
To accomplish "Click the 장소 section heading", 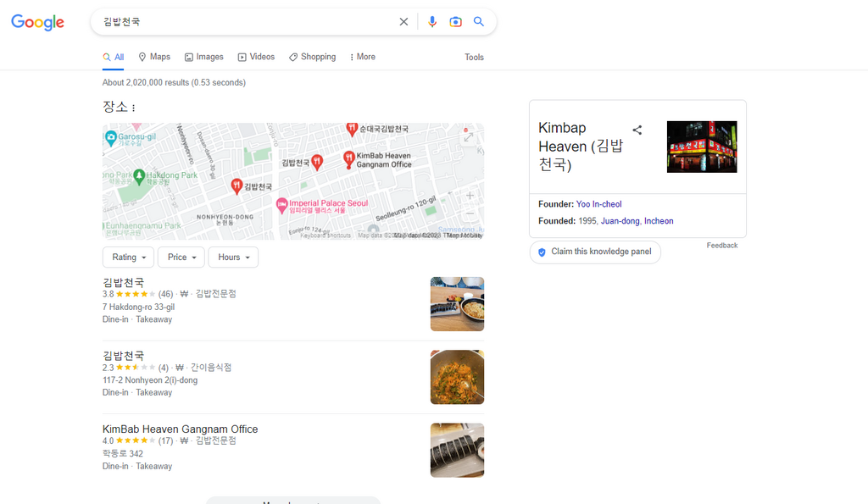I will coord(115,107).
